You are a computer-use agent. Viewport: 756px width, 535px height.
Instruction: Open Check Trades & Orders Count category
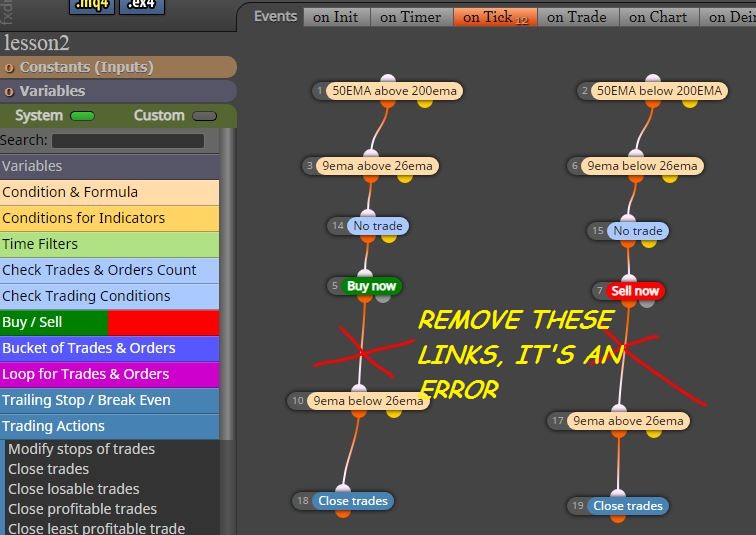(109, 270)
